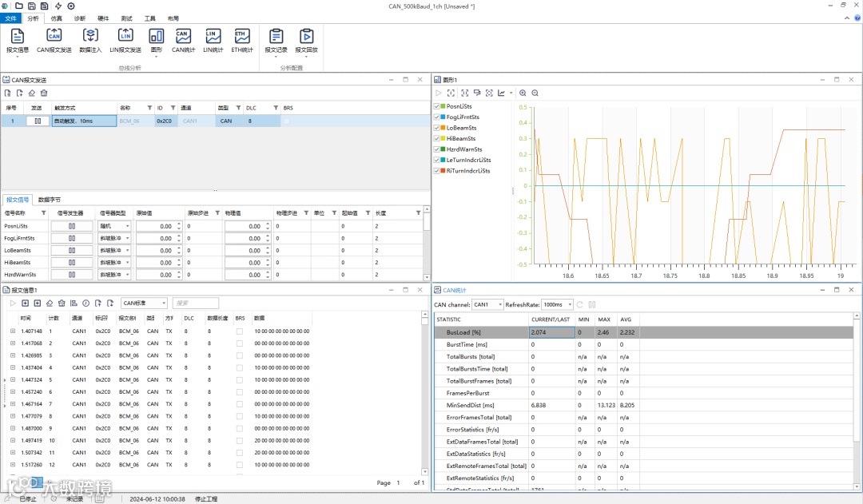Toggle the HzrdWarnSts signal visibility
Viewport: 863px width, 504px height.
coord(437,149)
